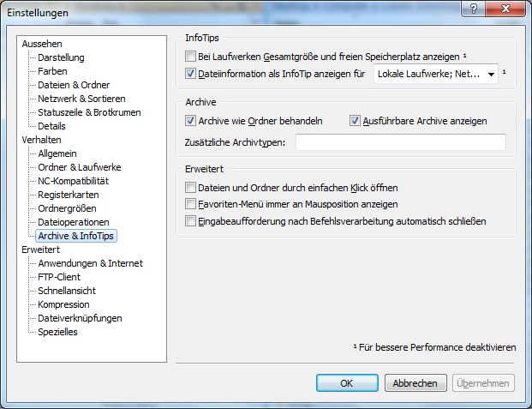Viewport: 532px width, 409px height.
Task: Open NC-Kompatibilität settings
Action: coord(74,181)
